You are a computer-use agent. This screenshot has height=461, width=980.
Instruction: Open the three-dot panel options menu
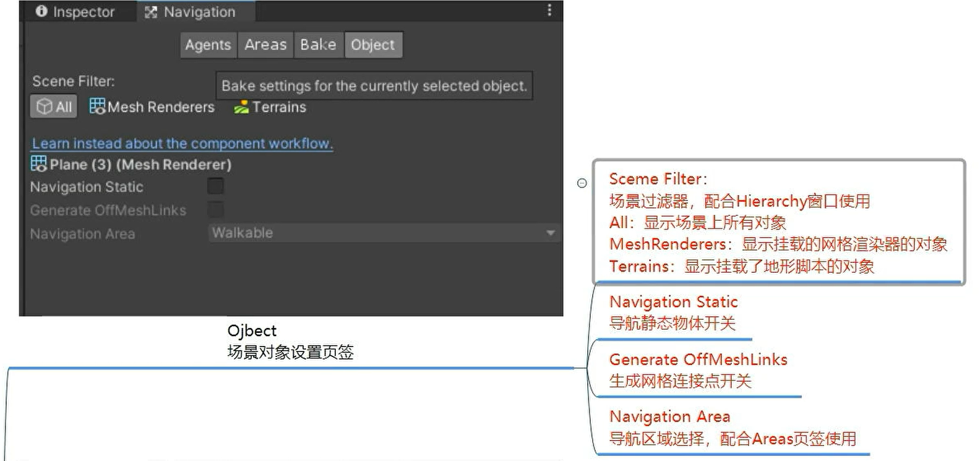coord(549,11)
